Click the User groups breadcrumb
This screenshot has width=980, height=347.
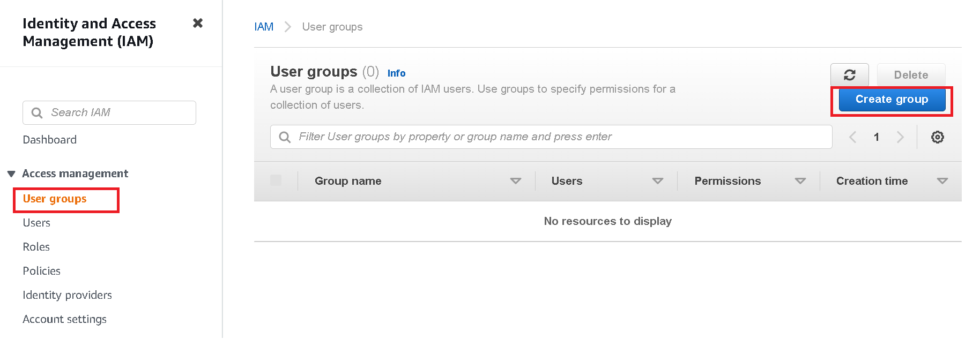pyautogui.click(x=332, y=27)
